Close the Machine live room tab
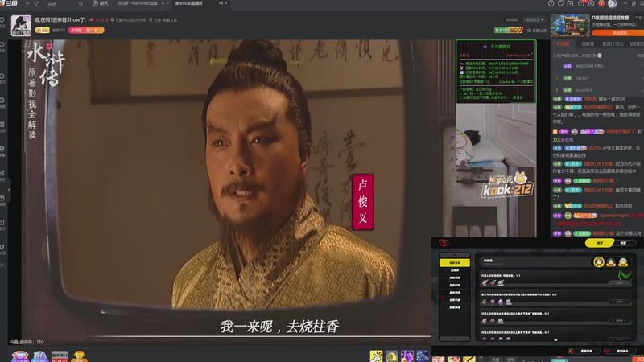The height and width of the screenshot is (362, 644). pos(167,3)
